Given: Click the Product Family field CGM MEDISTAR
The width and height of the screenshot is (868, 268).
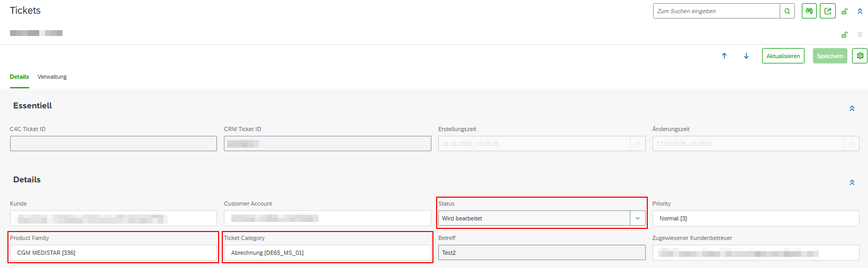Looking at the screenshot, I should point(113,253).
